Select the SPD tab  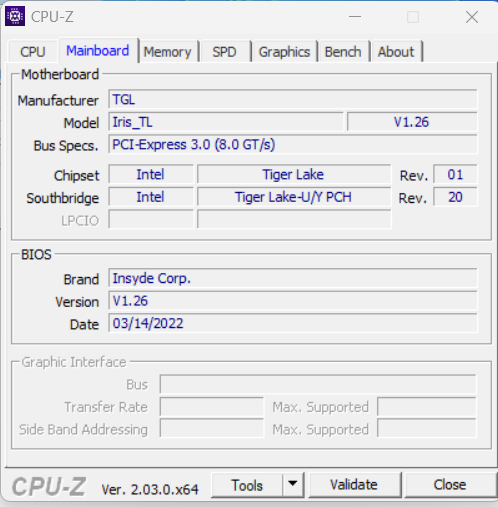225,52
